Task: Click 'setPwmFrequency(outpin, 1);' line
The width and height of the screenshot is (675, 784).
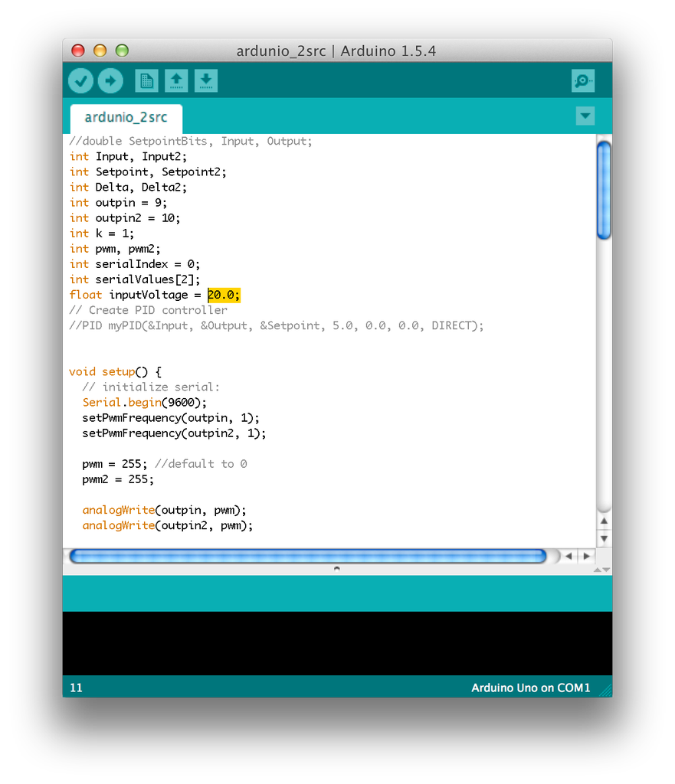Action: [x=171, y=418]
